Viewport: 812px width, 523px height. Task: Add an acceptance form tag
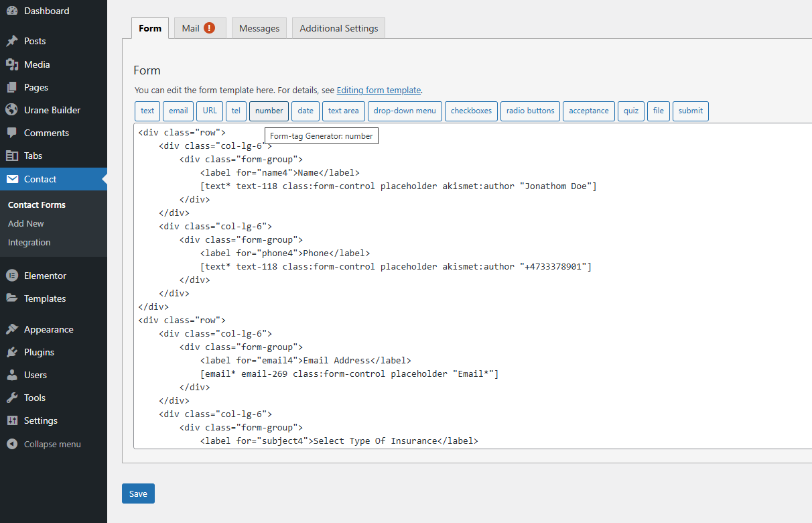589,111
